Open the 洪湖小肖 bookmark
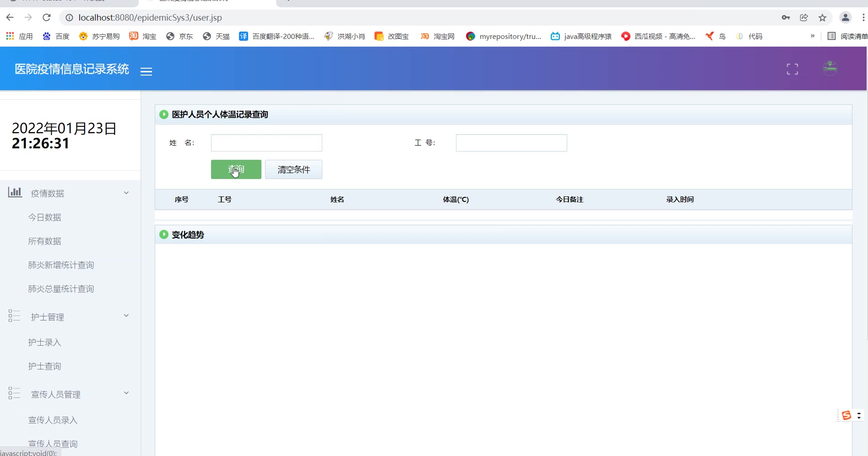Viewport: 868px width, 456px height. (345, 36)
